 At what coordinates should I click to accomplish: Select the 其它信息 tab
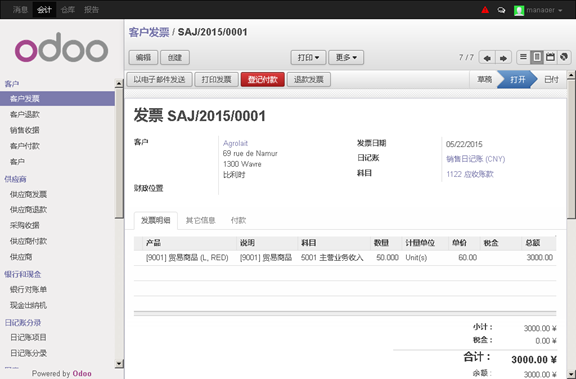click(x=201, y=220)
